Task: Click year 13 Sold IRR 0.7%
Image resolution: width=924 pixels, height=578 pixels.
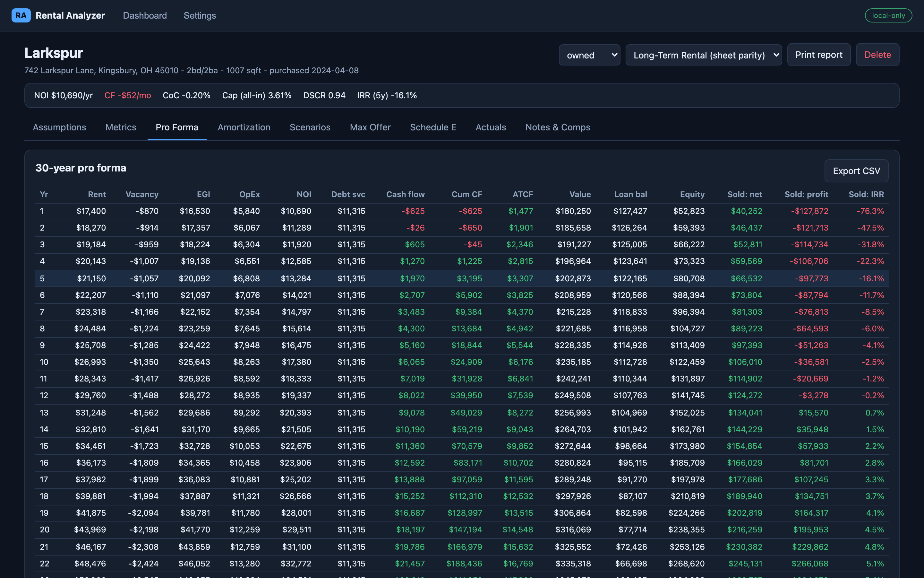Action: (x=875, y=413)
